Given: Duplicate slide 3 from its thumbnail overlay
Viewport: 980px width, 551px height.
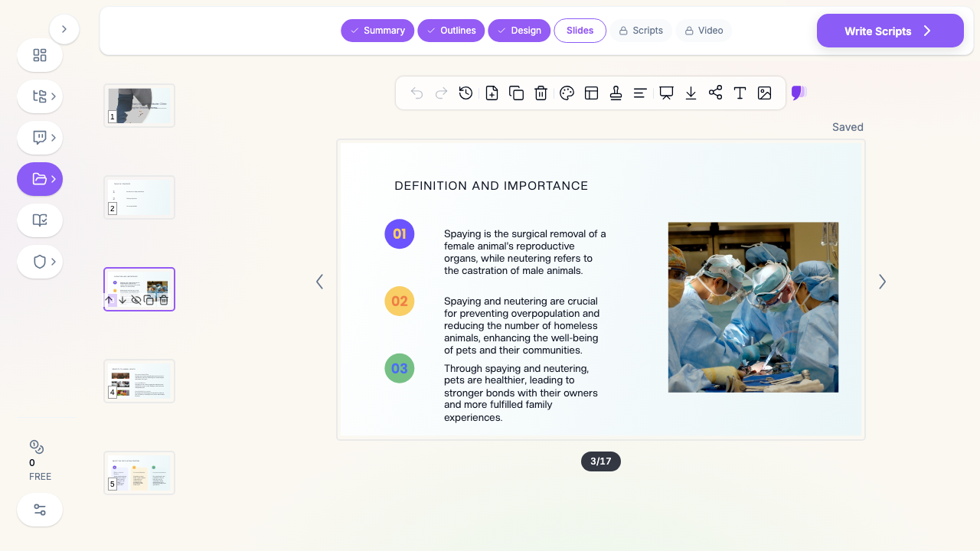Looking at the screenshot, I should coord(149,300).
